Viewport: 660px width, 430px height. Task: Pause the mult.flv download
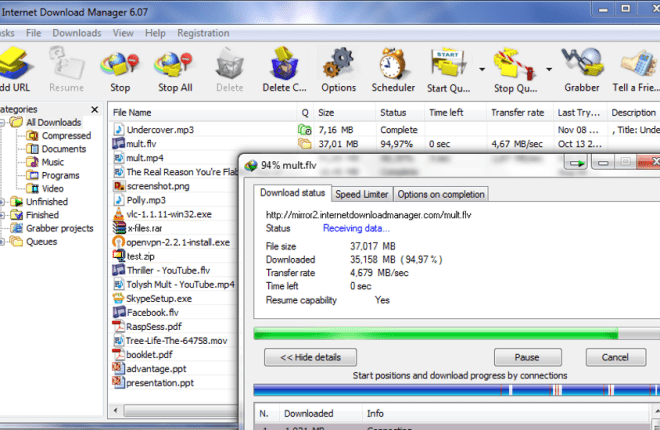tap(527, 357)
